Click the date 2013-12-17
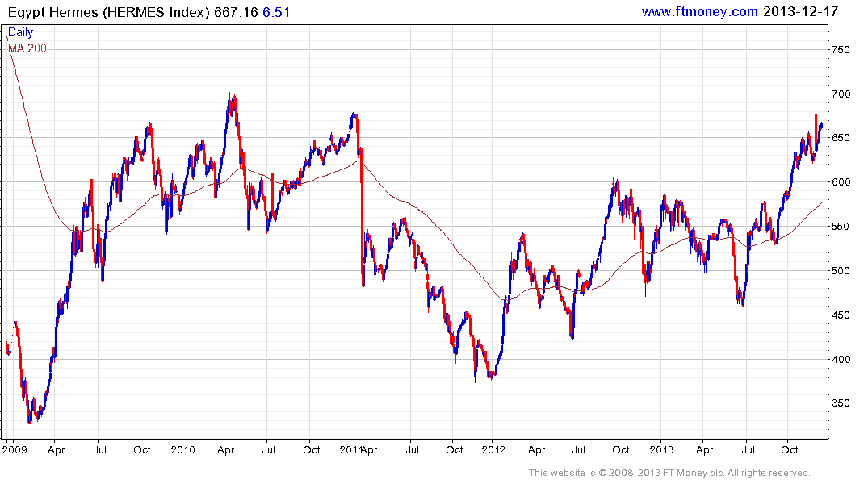Viewport: 868px width, 484px height. [801, 11]
